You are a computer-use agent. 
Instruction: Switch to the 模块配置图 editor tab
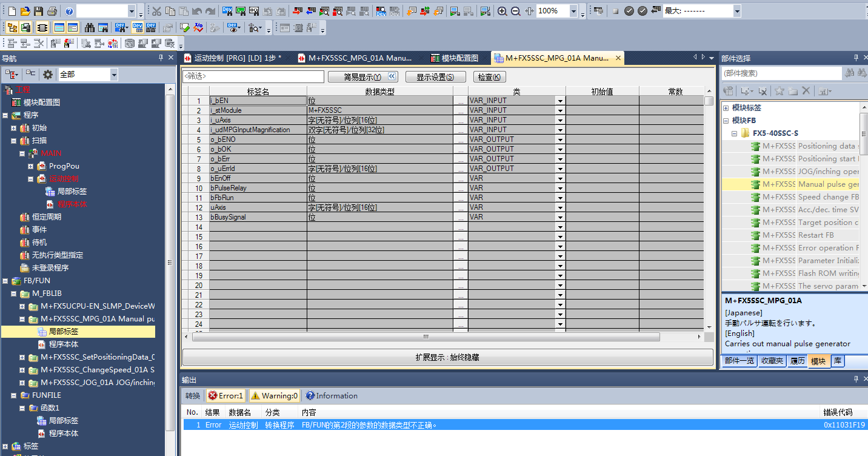tap(455, 58)
